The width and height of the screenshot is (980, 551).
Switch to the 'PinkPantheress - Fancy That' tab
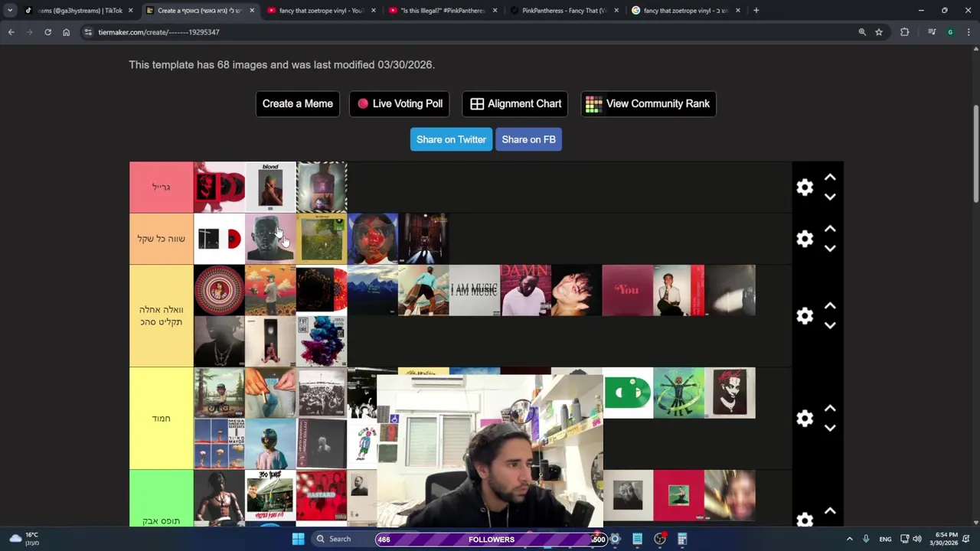pos(564,11)
